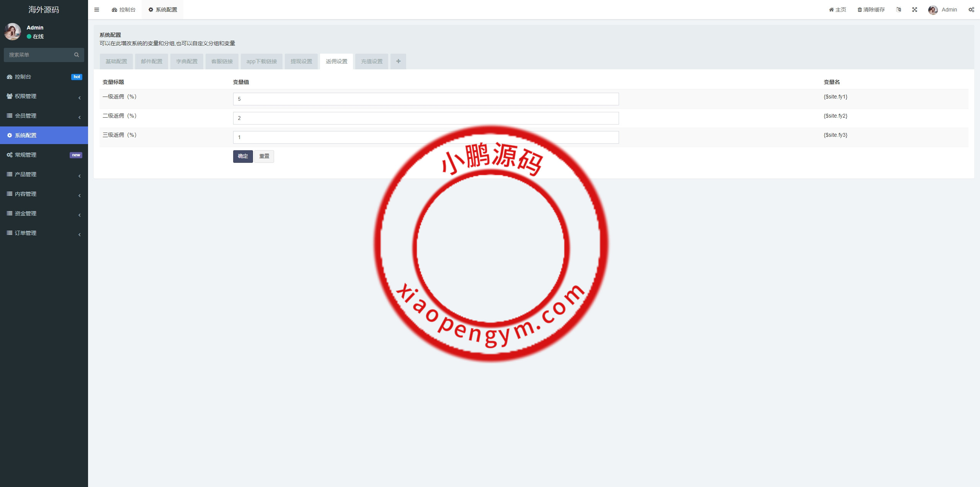Click the hamburger sidebar toggle icon
Image resolution: width=980 pixels, height=487 pixels.
[96, 10]
